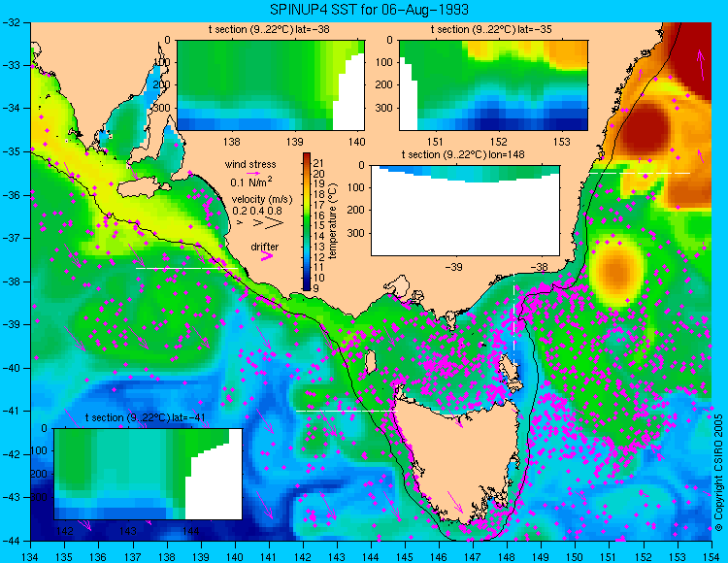
Task: Click the '15' tick on the color bar
Action: click(x=318, y=225)
